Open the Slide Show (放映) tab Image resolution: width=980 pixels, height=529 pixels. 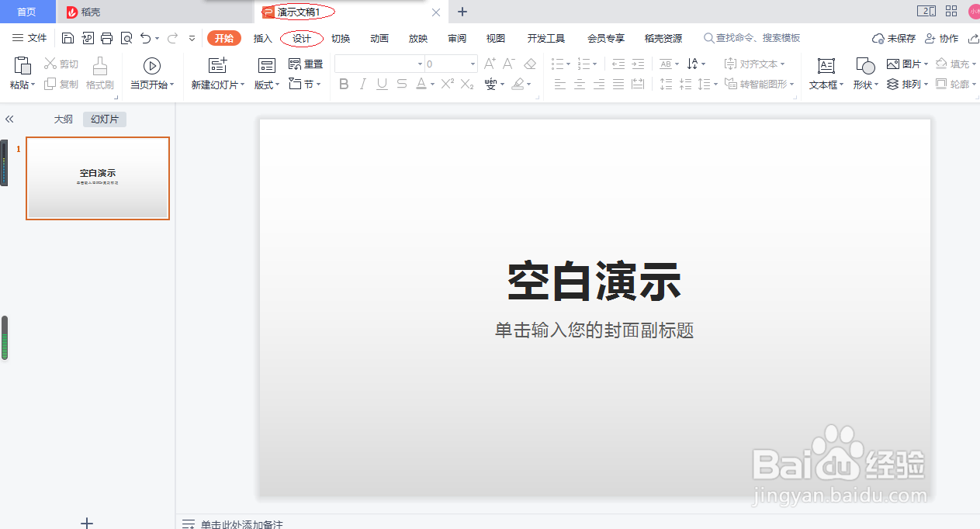tap(418, 38)
